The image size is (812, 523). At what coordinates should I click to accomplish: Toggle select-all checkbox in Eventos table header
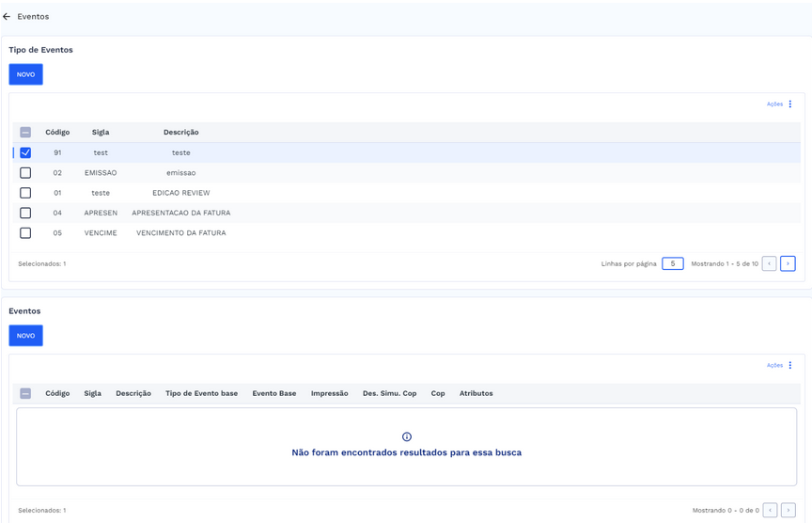[x=25, y=393]
